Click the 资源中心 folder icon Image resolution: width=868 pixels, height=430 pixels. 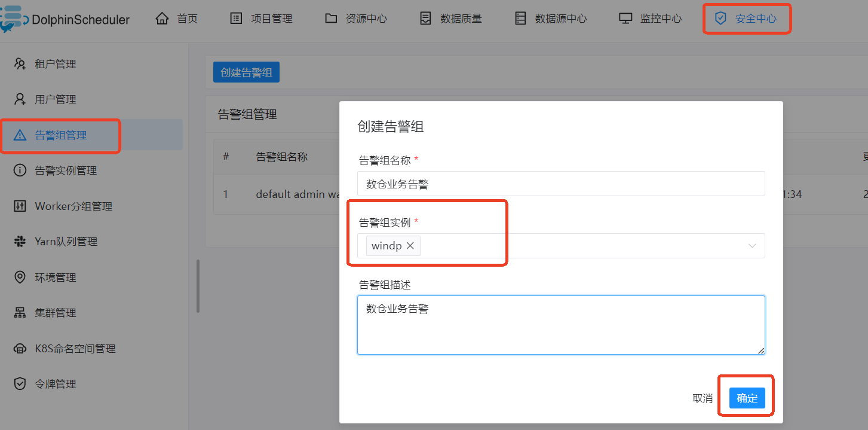point(331,19)
